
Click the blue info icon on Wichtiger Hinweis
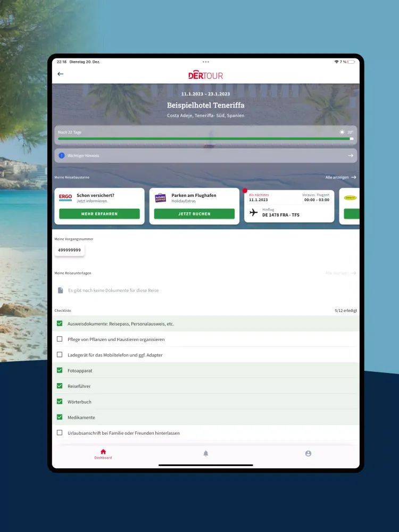tap(61, 155)
